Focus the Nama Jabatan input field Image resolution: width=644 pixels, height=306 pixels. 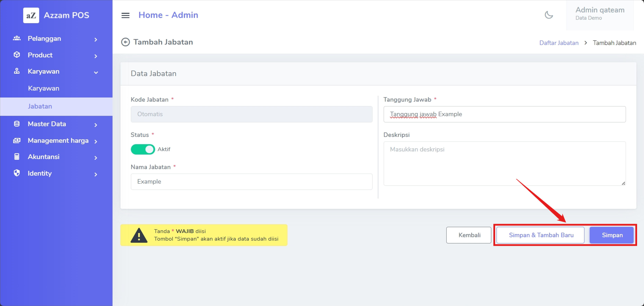point(251,182)
